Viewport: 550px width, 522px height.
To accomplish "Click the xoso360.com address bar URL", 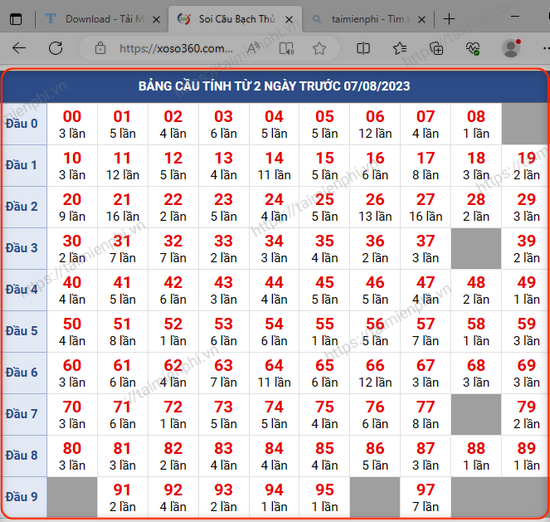I will (x=176, y=48).
